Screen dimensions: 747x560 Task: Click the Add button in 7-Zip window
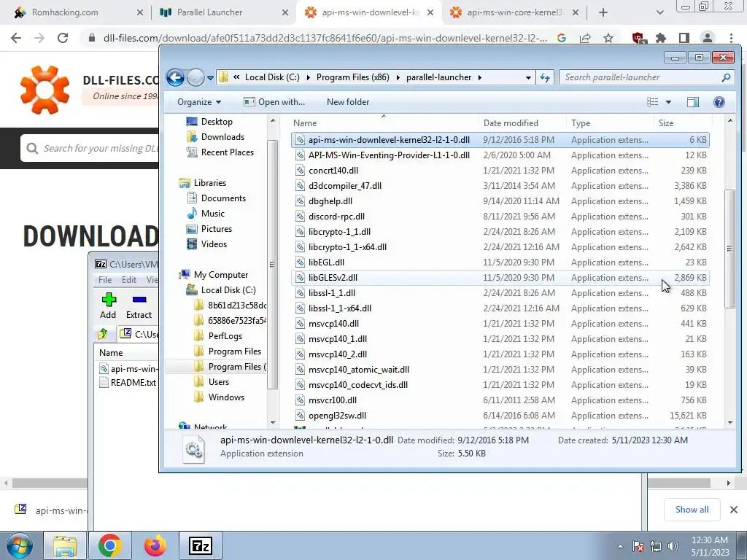click(108, 306)
